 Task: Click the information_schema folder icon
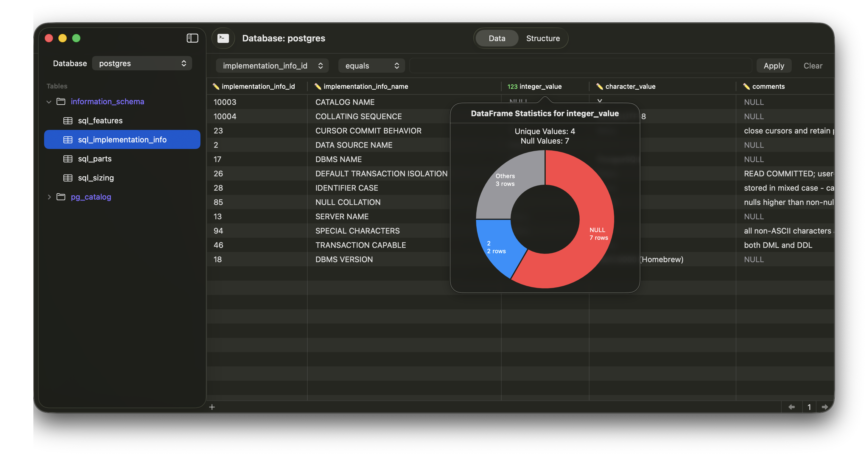coord(61,102)
